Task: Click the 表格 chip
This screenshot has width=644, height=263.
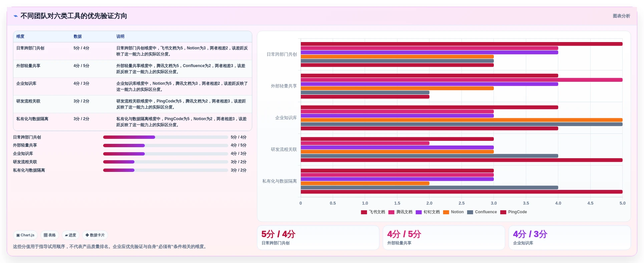Action: 50,235
